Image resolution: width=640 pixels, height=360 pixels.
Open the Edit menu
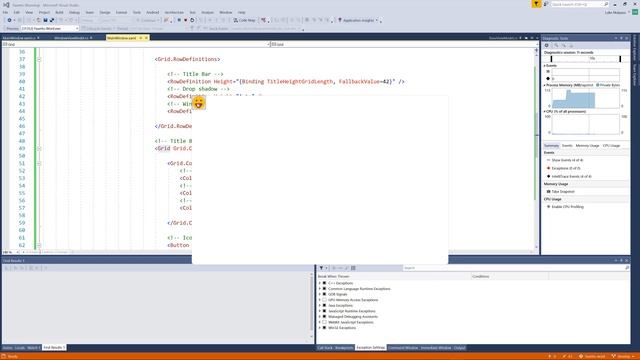pos(16,12)
